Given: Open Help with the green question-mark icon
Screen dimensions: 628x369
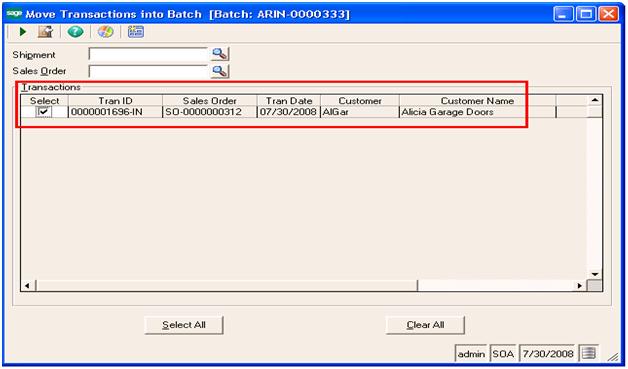Looking at the screenshot, I should 75,32.
